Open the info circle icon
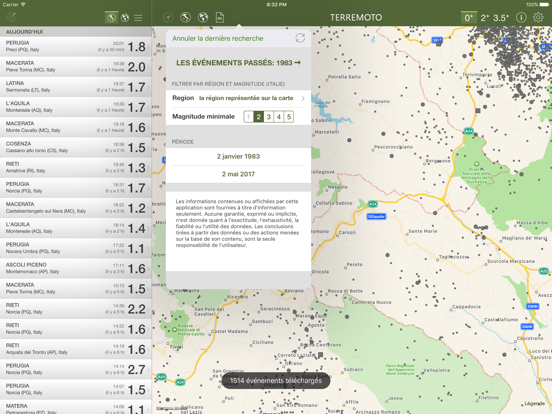The image size is (552, 414). click(x=521, y=17)
